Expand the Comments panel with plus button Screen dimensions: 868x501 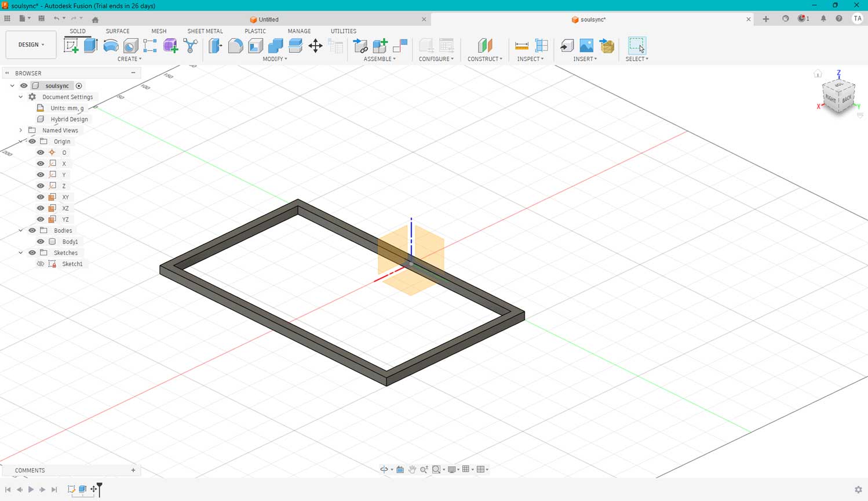[x=133, y=470]
